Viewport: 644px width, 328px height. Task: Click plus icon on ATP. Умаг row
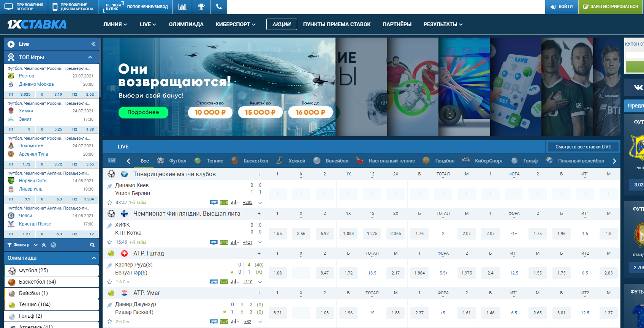click(259, 293)
